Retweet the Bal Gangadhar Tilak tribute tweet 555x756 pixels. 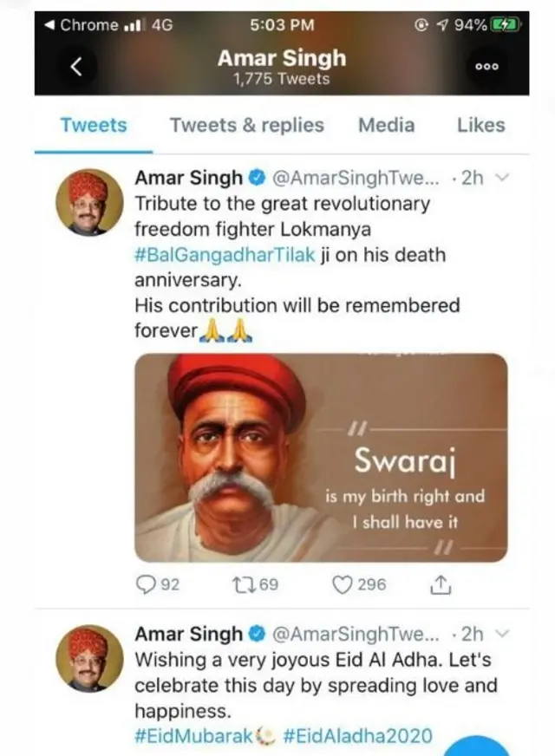[243, 583]
